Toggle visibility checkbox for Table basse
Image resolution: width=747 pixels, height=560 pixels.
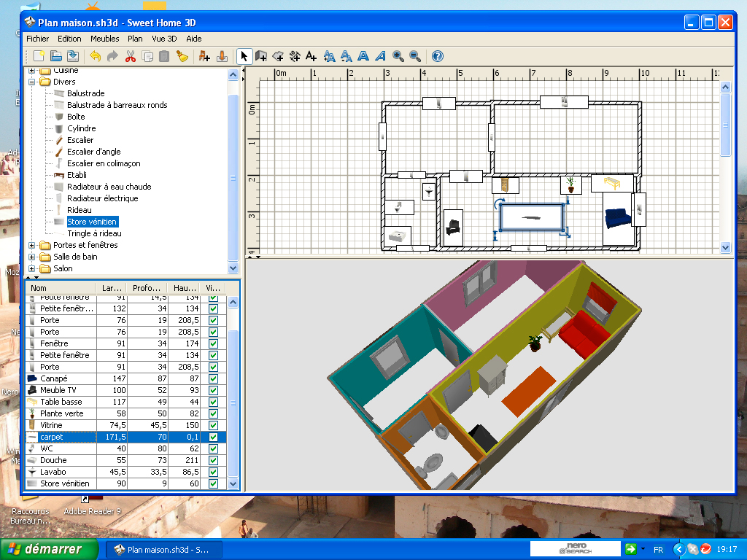pos(214,402)
